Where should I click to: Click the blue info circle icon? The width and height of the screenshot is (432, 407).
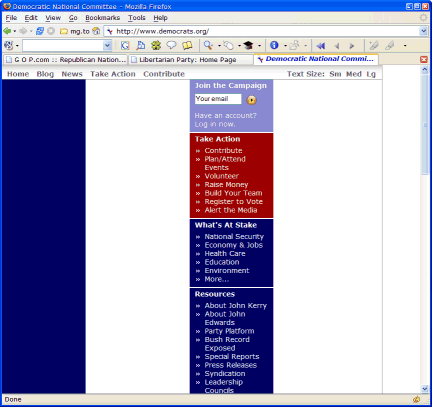click(x=274, y=45)
